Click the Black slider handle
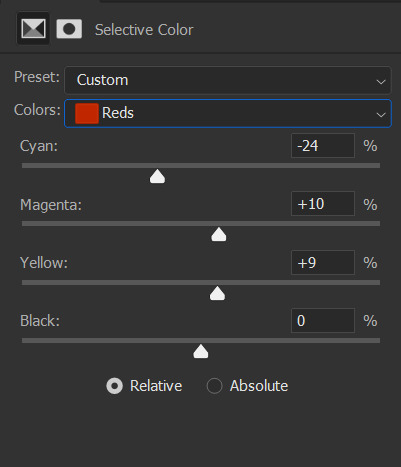Viewport: 401px width, 467px height. 201,351
